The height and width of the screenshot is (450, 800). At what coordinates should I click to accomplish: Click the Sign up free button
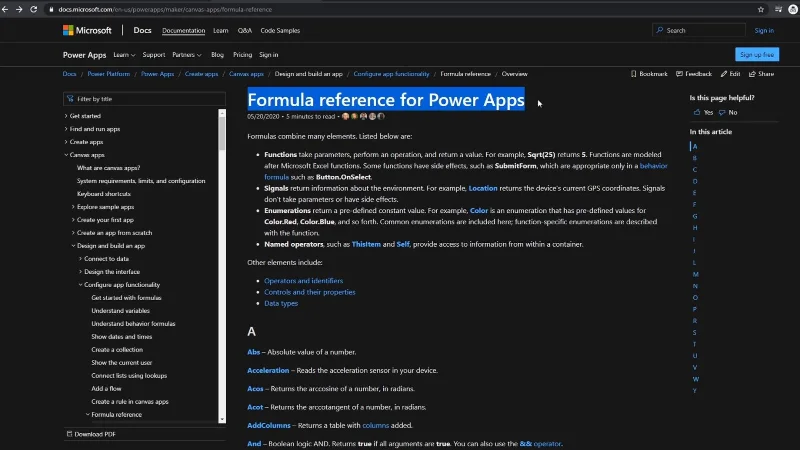(x=757, y=55)
